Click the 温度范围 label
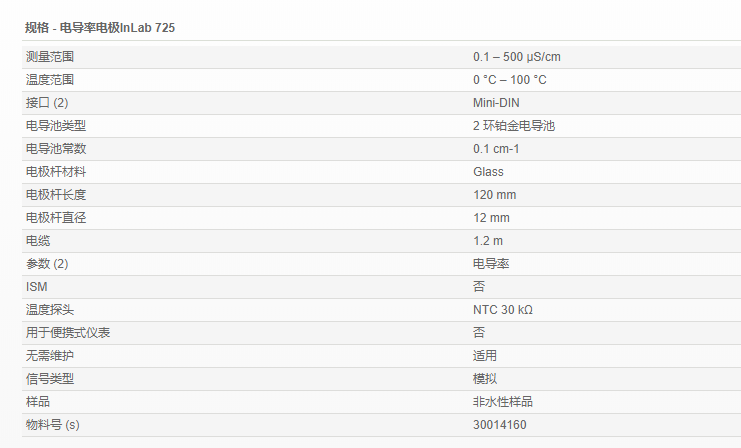Viewport: 741px width, 448px height. pyautogui.click(x=50, y=80)
